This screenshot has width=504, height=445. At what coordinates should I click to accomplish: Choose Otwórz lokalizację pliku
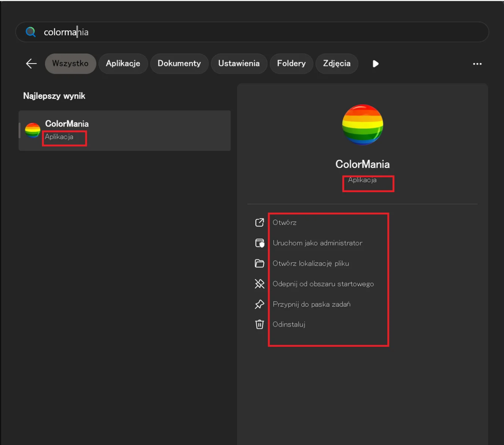click(x=311, y=264)
